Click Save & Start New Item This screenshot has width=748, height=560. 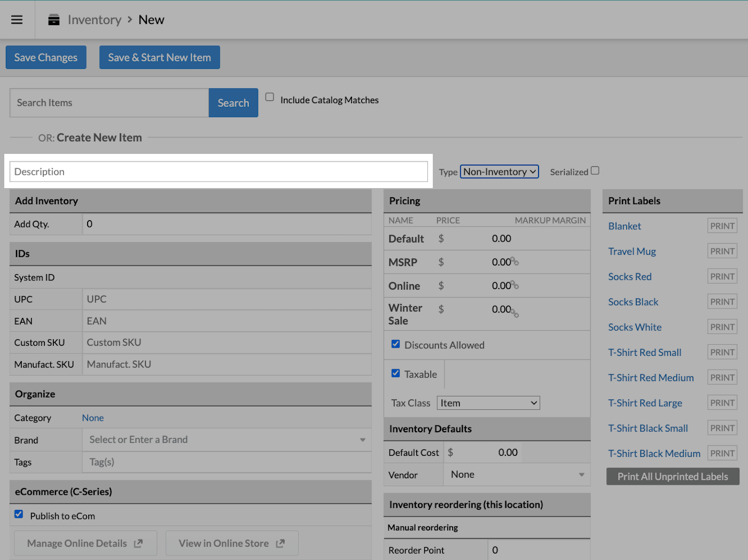click(x=160, y=57)
